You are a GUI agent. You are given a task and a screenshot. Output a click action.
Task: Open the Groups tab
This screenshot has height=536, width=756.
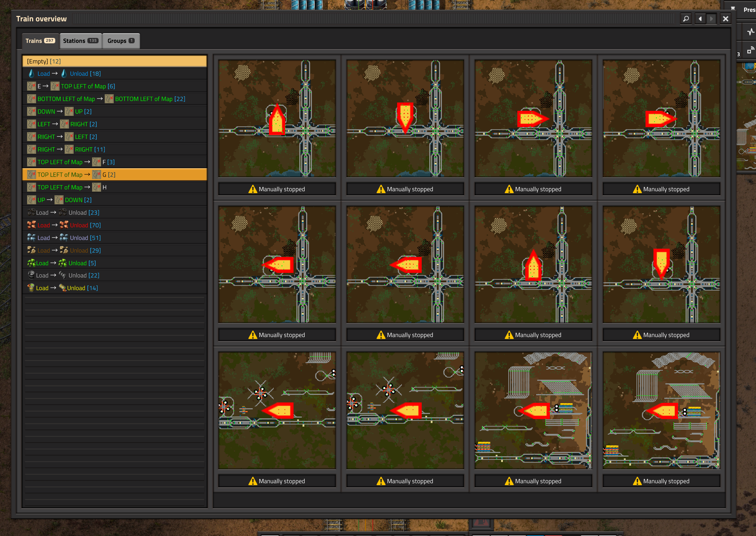pyautogui.click(x=121, y=41)
